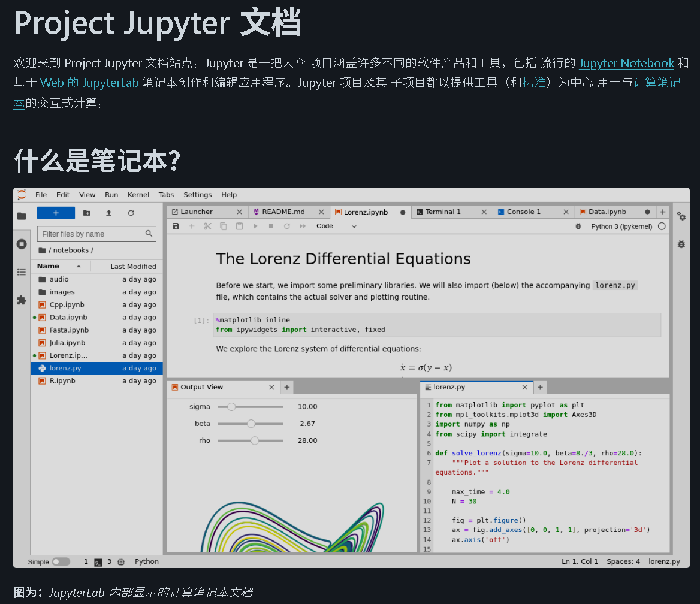Interrupt kernel stop icon
This screenshot has height=604, width=700.
(271, 226)
